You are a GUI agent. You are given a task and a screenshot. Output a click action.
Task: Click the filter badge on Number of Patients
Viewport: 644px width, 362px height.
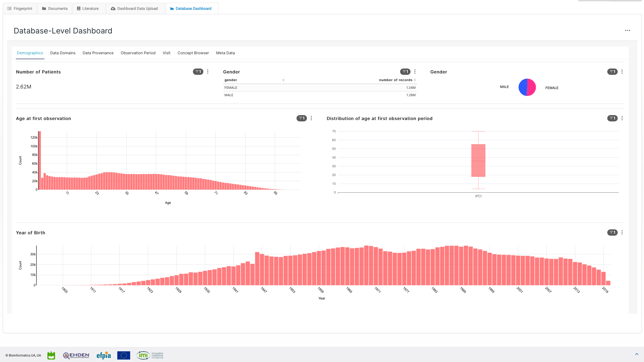click(x=198, y=72)
